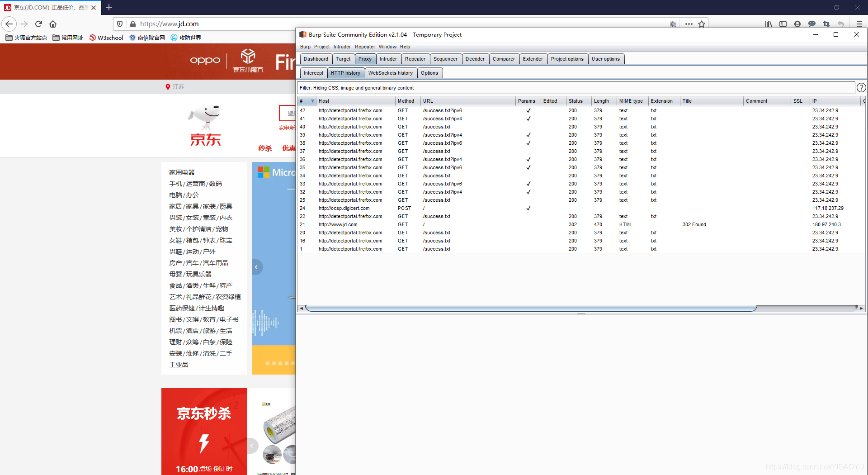The width and height of the screenshot is (868, 475).
Task: Sort by Length column header
Action: pyautogui.click(x=604, y=101)
